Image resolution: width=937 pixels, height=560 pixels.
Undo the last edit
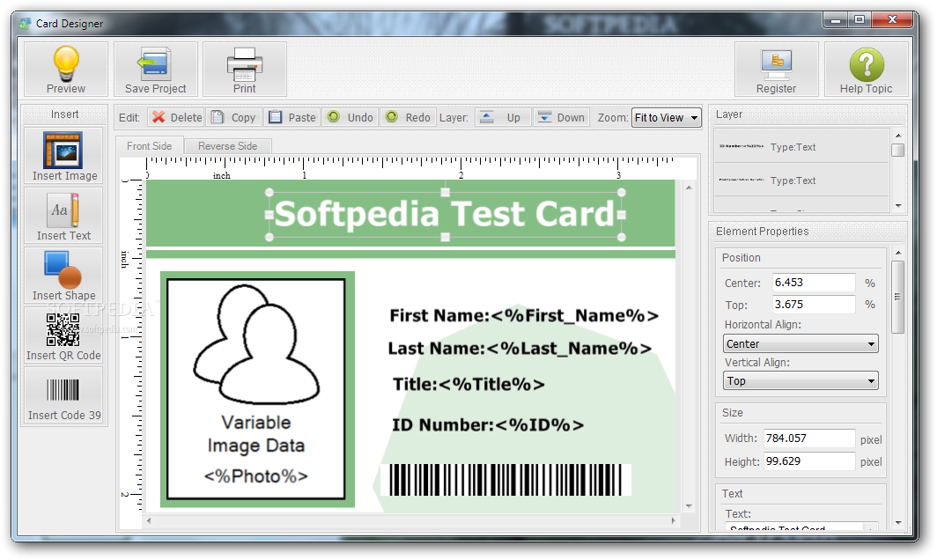350,117
